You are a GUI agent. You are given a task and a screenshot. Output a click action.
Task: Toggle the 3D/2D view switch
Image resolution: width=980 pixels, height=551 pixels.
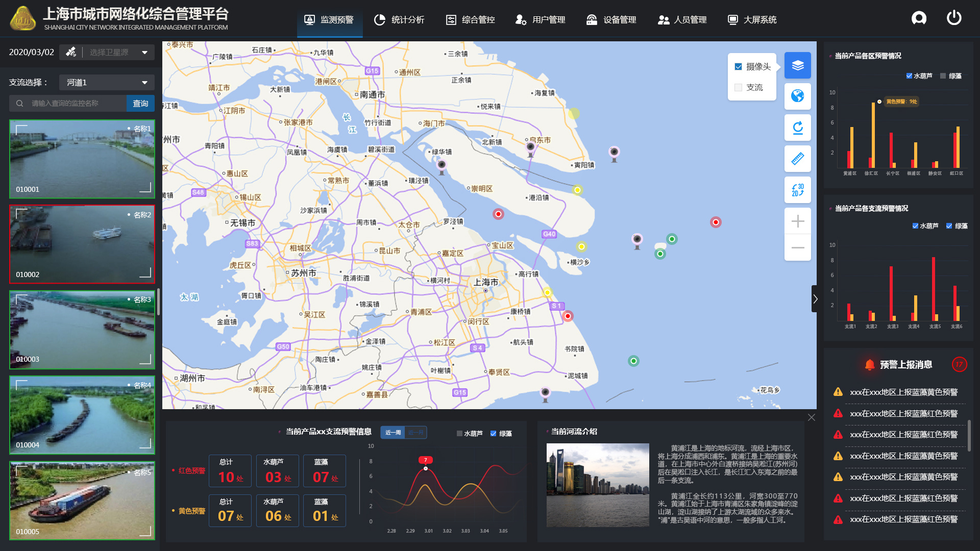point(797,190)
